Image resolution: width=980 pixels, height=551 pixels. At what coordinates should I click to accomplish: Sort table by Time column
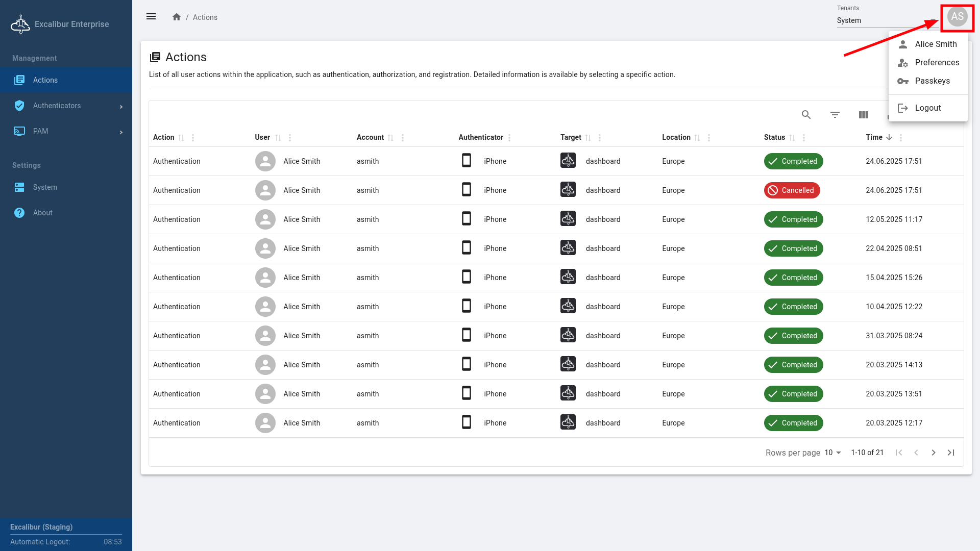pyautogui.click(x=889, y=137)
